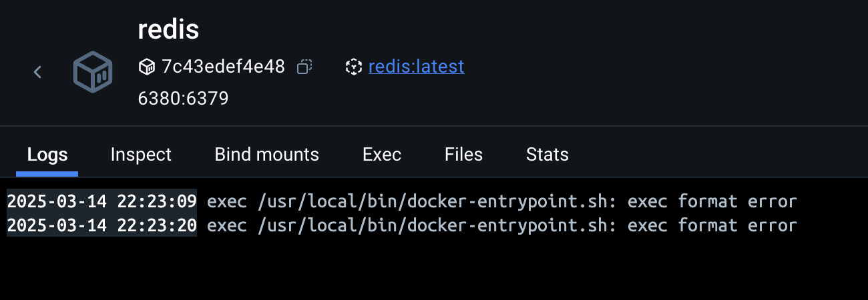Open the 6380:6379 port mapping
868x300 pixels.
click(x=183, y=99)
